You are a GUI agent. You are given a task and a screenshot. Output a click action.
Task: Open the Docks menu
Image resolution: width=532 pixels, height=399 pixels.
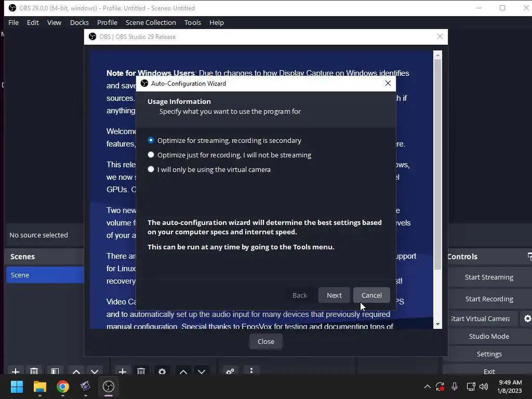click(x=79, y=22)
